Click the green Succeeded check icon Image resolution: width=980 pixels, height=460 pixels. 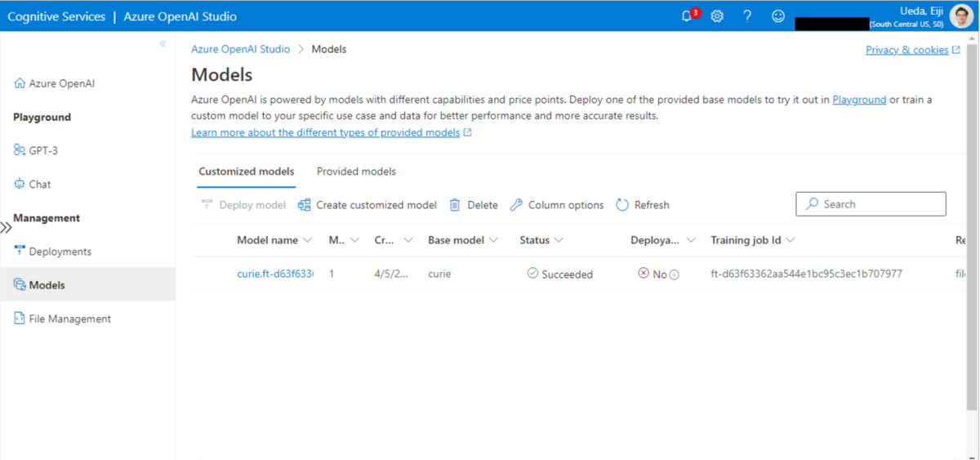pyautogui.click(x=532, y=273)
